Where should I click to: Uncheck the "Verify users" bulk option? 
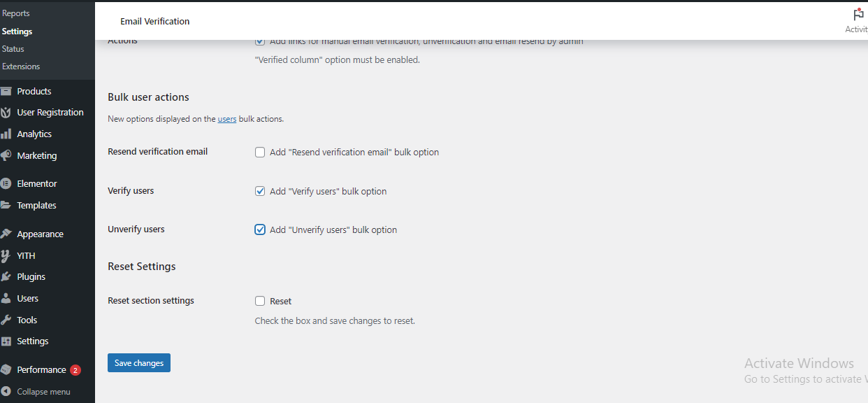point(260,191)
